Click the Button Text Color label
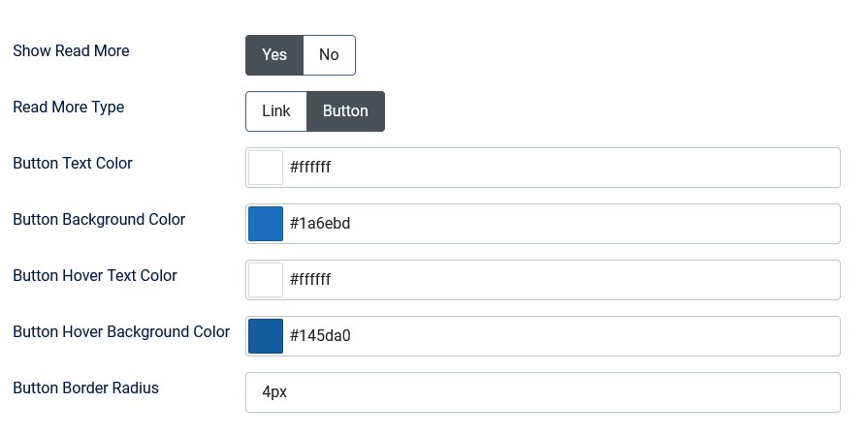 pyautogui.click(x=73, y=163)
